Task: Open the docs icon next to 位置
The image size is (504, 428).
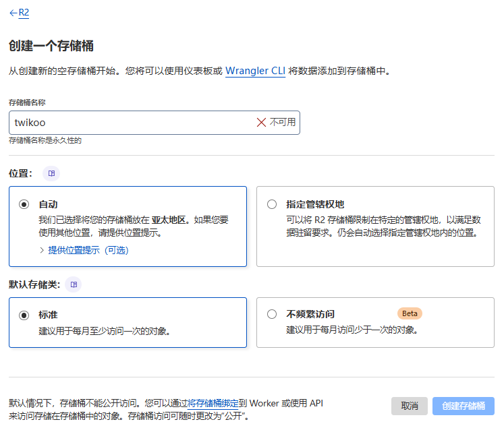Action: (51, 173)
